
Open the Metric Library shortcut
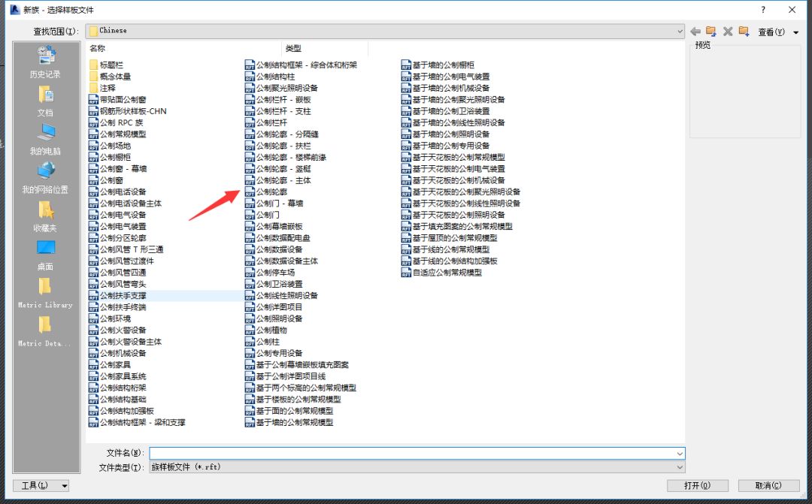click(x=45, y=294)
